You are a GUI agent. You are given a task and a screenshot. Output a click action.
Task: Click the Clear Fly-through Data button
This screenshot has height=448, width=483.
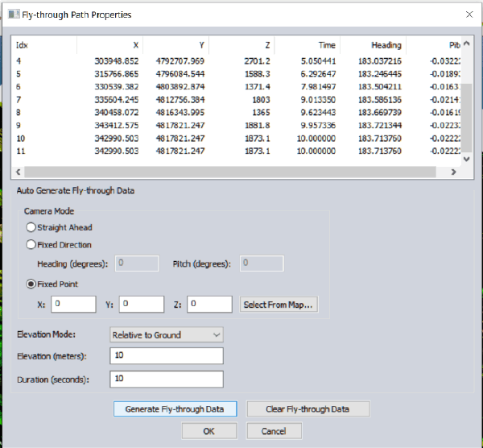(x=308, y=409)
